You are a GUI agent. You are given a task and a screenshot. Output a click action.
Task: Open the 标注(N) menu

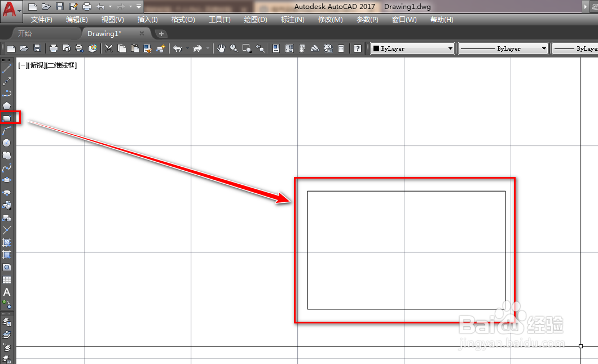tap(293, 19)
